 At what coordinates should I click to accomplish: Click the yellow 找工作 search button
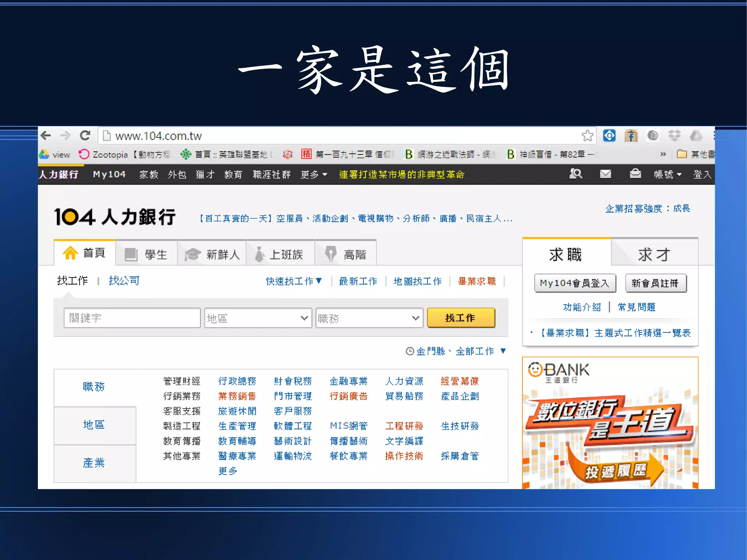(461, 318)
